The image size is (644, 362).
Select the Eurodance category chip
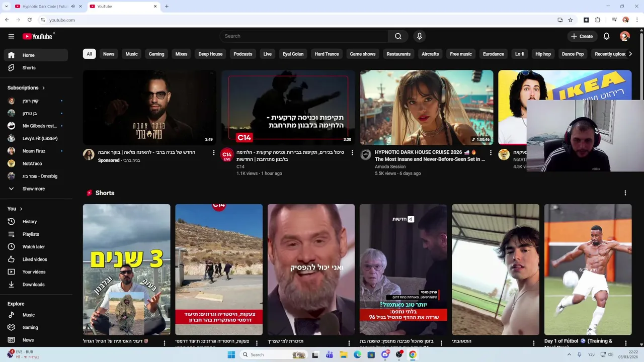click(493, 54)
